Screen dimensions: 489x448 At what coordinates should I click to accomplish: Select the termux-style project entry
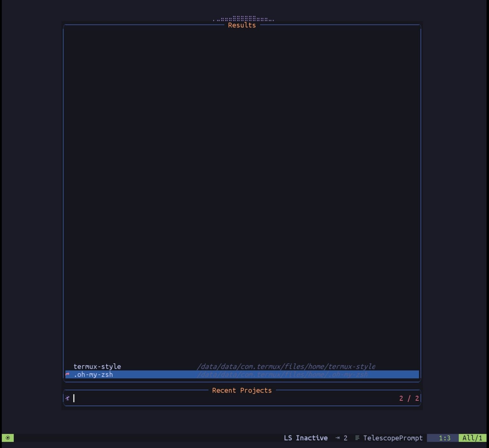click(x=97, y=367)
